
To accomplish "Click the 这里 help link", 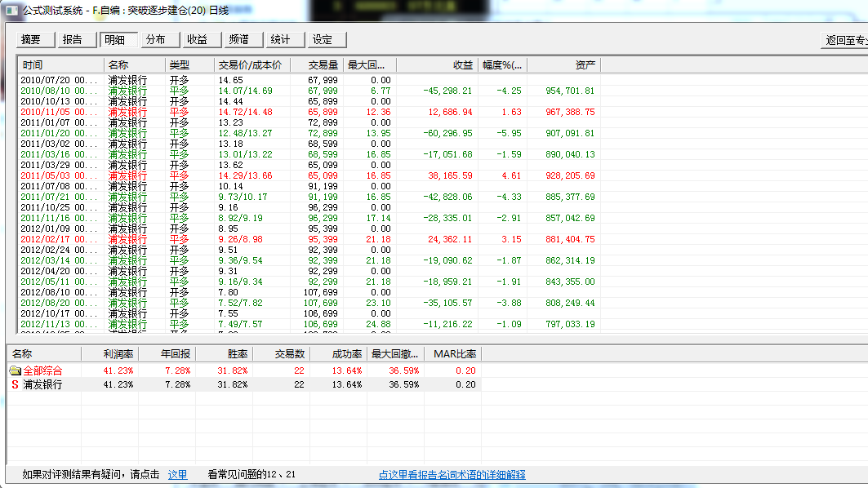I will [177, 475].
